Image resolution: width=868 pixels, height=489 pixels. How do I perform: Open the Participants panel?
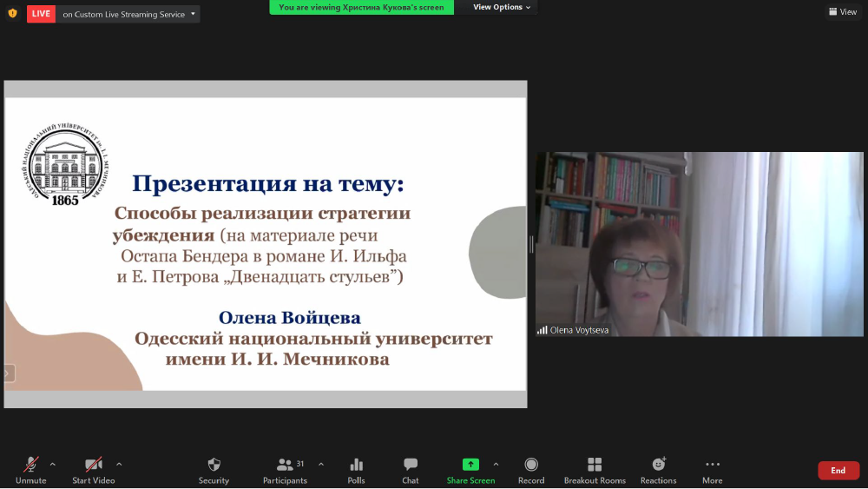pos(285,470)
